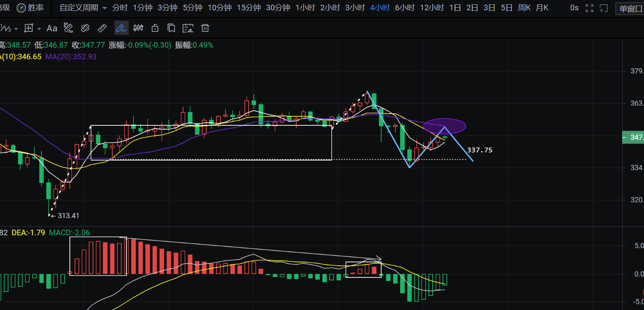Click the 0s refresh timer

point(574,8)
